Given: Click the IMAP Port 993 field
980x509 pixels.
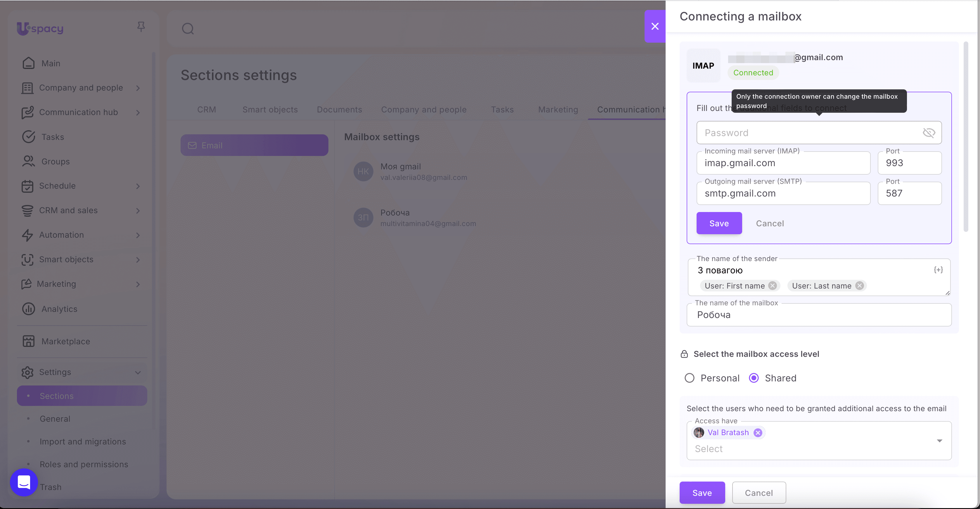Looking at the screenshot, I should pyautogui.click(x=909, y=163).
